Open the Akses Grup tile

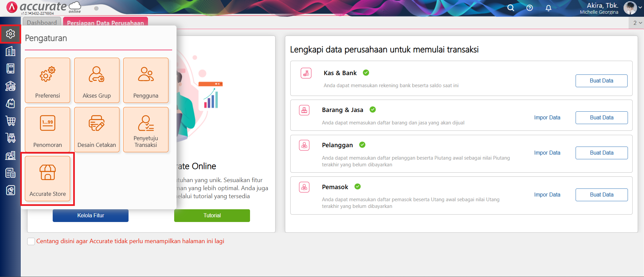click(97, 80)
